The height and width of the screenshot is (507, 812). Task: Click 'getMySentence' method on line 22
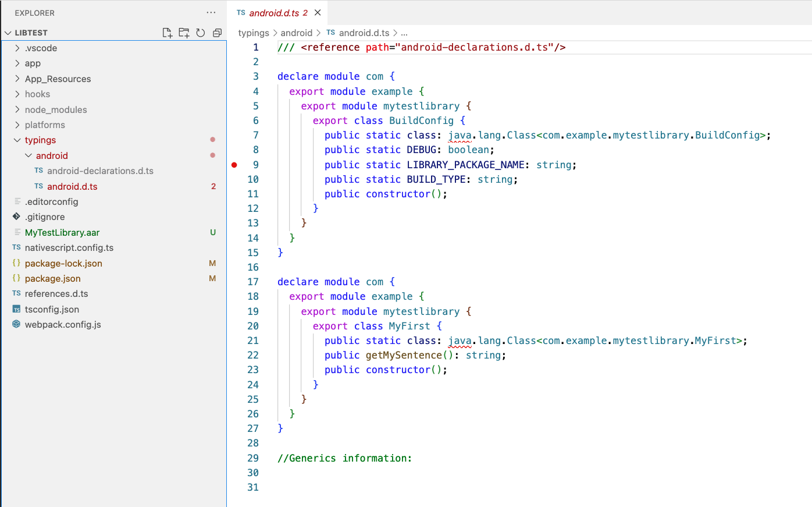tap(404, 355)
